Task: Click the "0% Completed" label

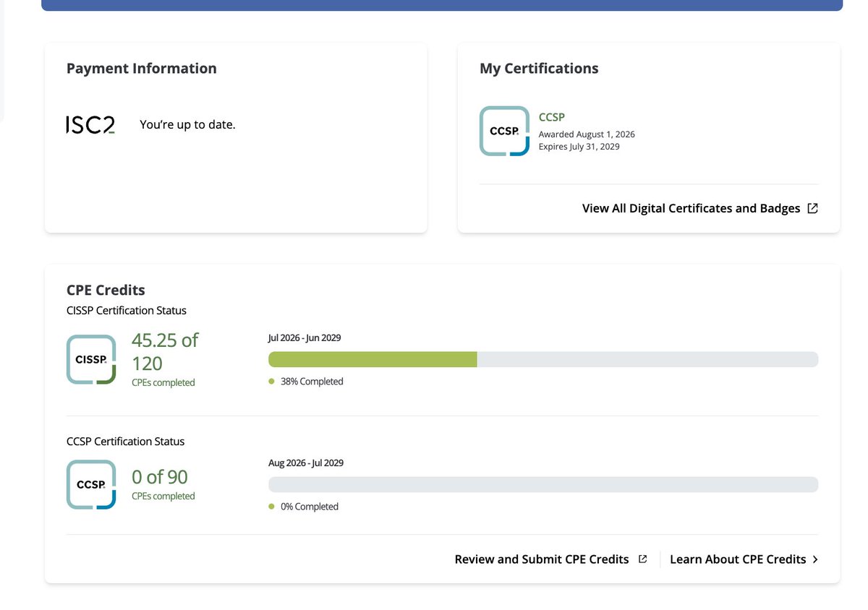Action: pos(310,507)
